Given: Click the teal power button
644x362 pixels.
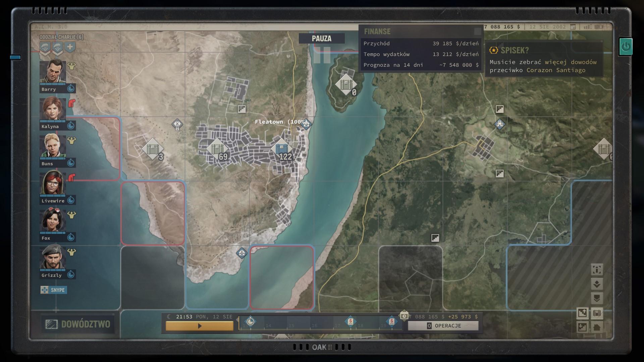Looking at the screenshot, I should [626, 47].
